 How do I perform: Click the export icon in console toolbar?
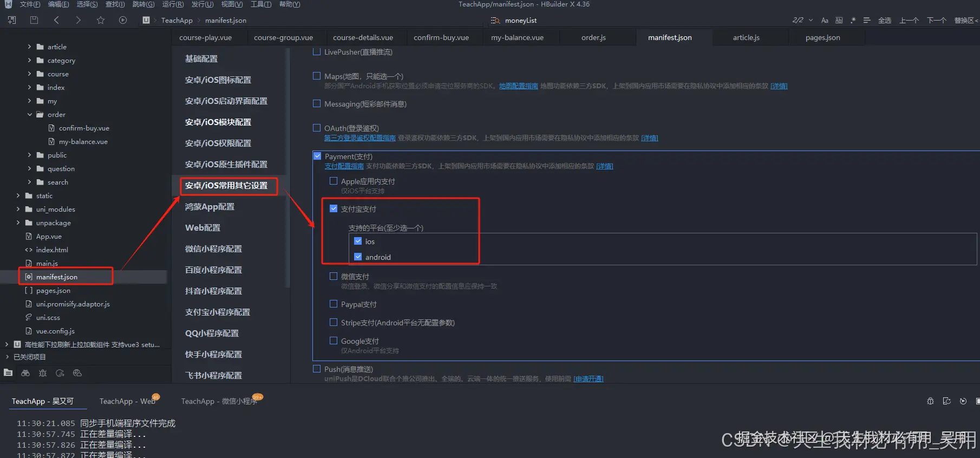pyautogui.click(x=946, y=401)
